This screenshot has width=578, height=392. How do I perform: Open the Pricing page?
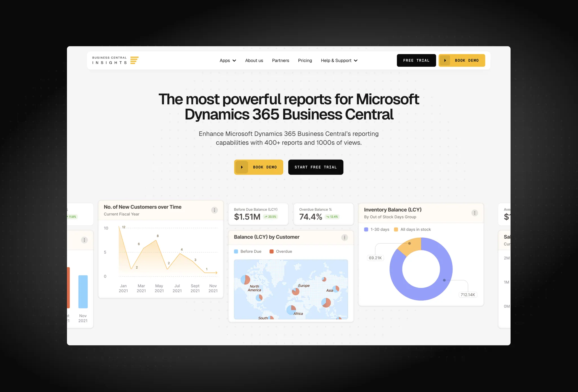[305, 60]
